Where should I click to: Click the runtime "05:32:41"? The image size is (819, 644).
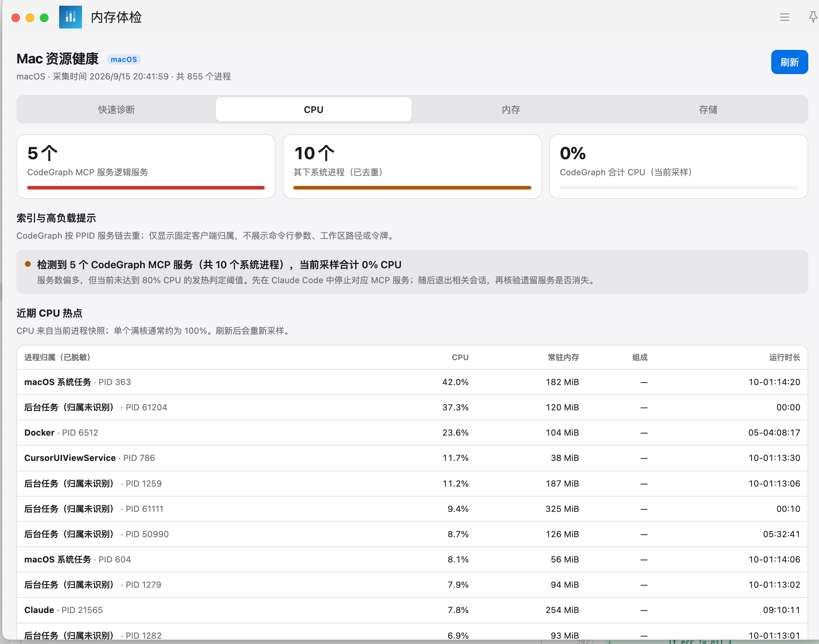pos(781,534)
